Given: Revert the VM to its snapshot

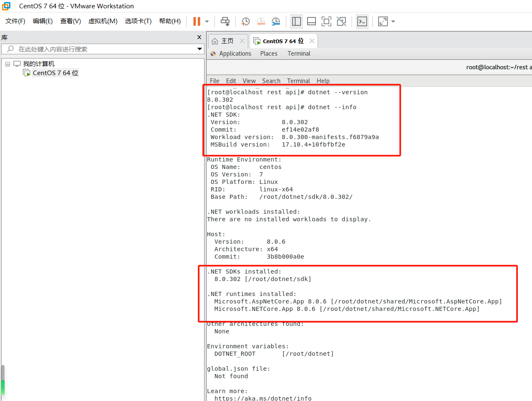Looking at the screenshot, I should click(x=261, y=21).
